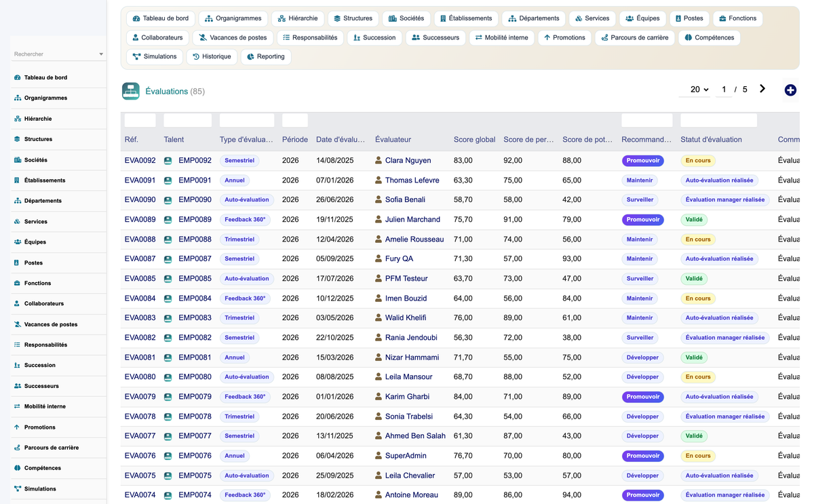Open the Reporting top tab
This screenshot has height=504, width=814.
click(266, 56)
